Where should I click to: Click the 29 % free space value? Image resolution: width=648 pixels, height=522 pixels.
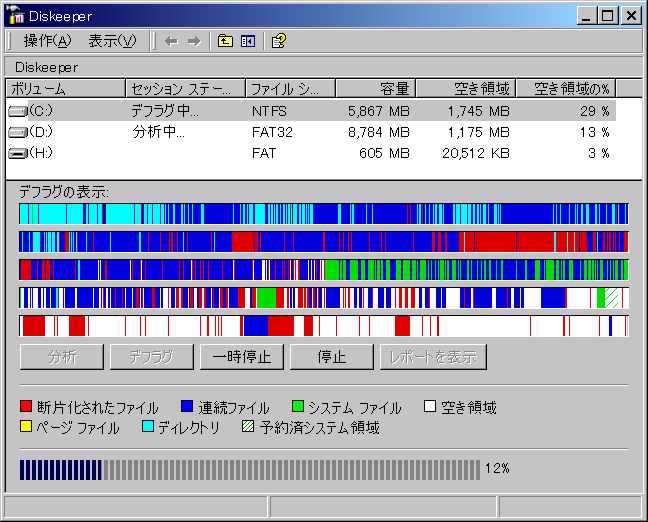pos(595,111)
